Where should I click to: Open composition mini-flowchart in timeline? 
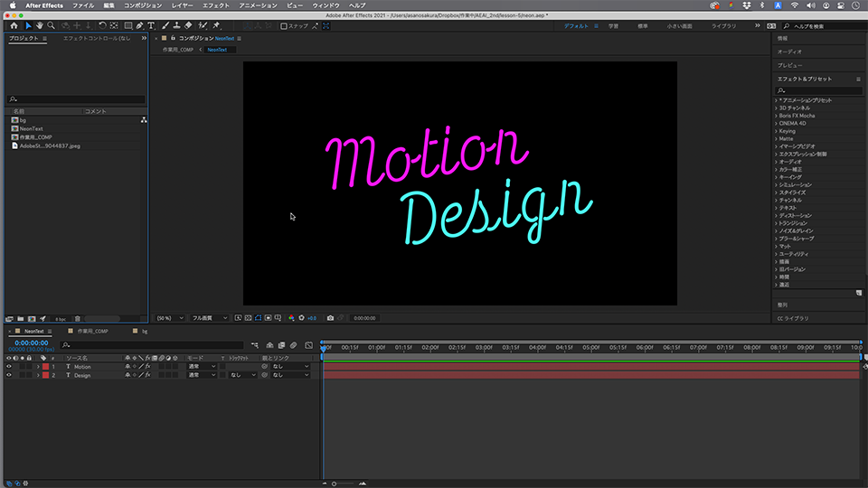[x=255, y=345]
